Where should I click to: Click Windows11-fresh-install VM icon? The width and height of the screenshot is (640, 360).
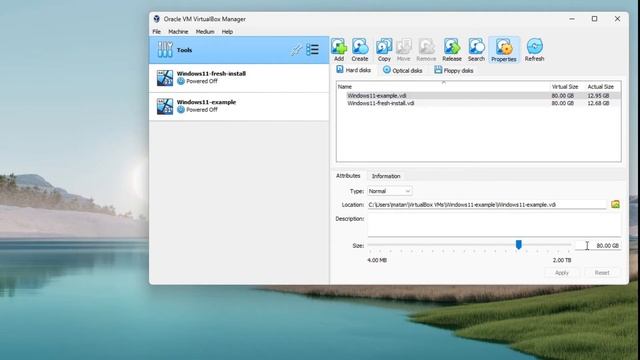[164, 78]
